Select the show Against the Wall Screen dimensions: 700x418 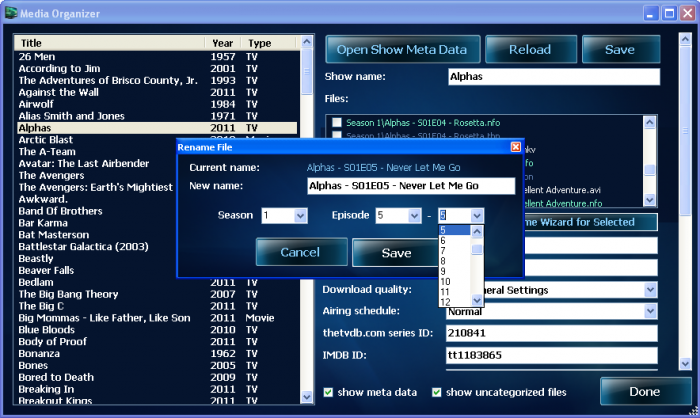(x=157, y=92)
